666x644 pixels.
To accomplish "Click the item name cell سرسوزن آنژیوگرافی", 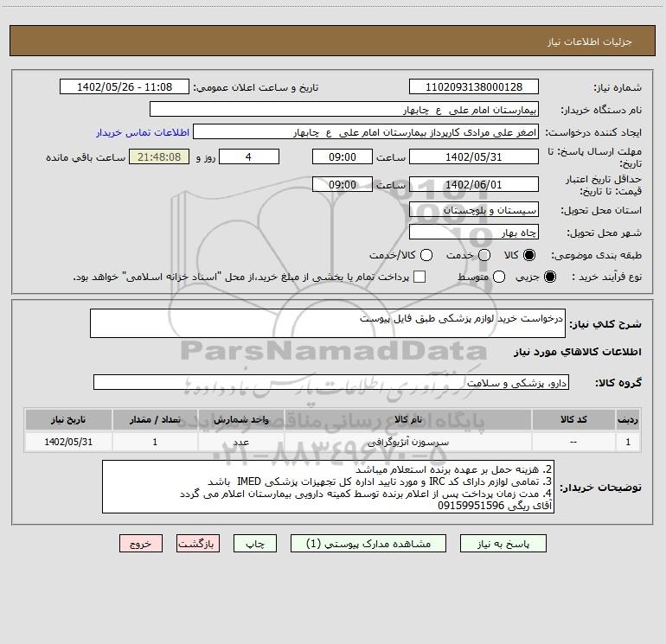I will point(407,442).
